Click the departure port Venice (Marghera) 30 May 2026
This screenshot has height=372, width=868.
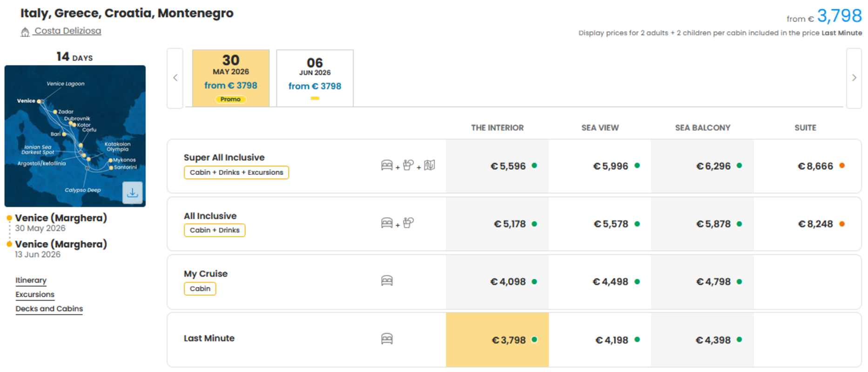coord(61,223)
